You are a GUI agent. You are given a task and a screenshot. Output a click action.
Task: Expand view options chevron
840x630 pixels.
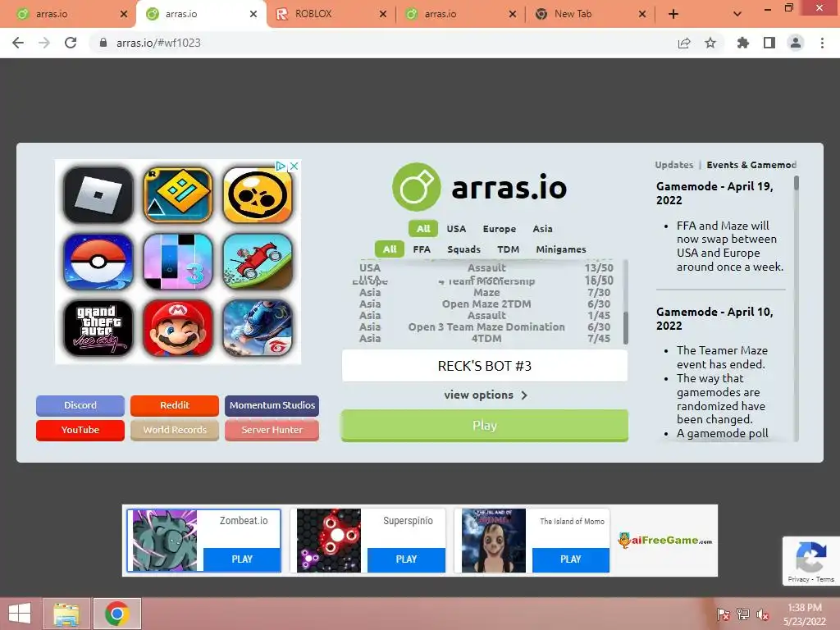(x=524, y=395)
